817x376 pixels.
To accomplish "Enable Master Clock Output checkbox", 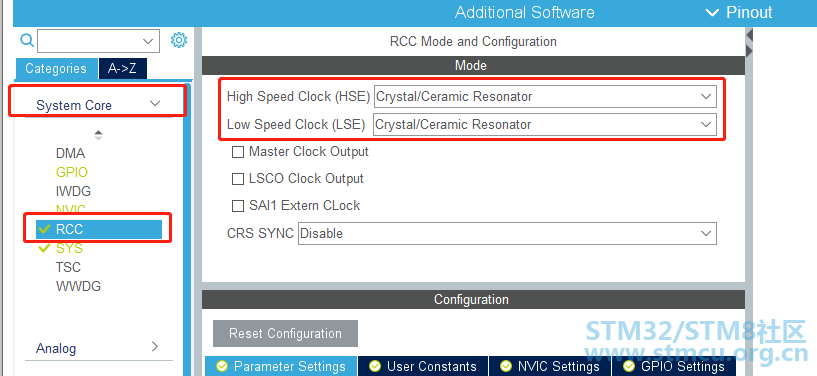I will coord(238,152).
